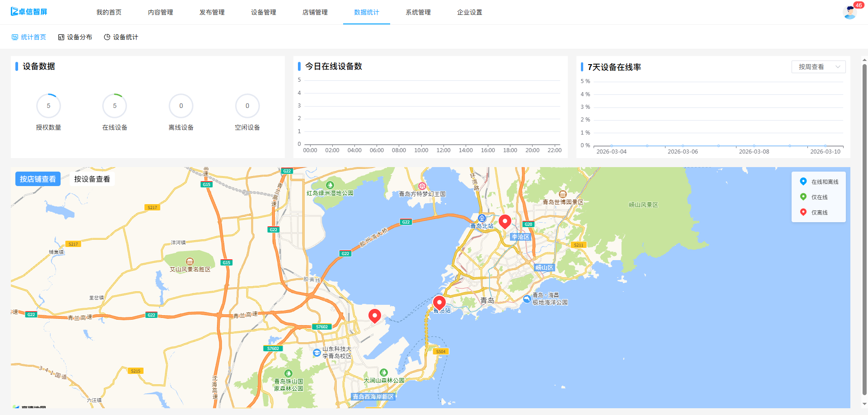Switch to 统计首页 sub-tab
This screenshot has width=868, height=415.
coord(29,37)
